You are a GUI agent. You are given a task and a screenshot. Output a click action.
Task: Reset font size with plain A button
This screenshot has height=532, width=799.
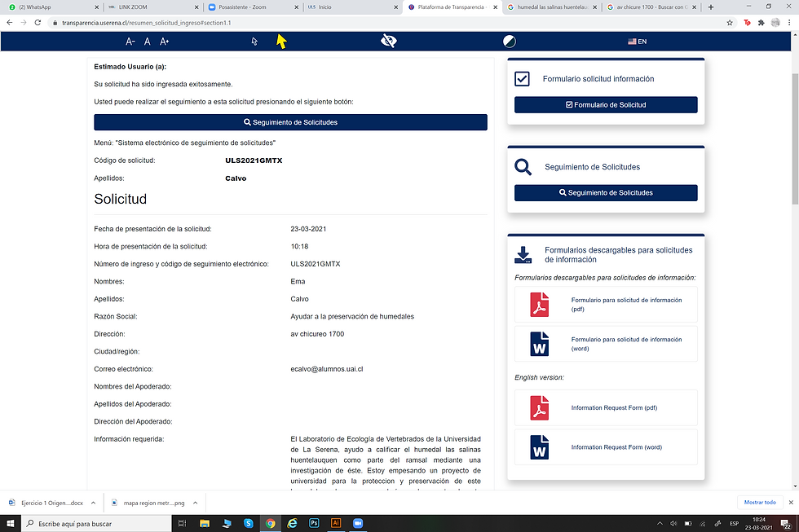pyautogui.click(x=148, y=42)
